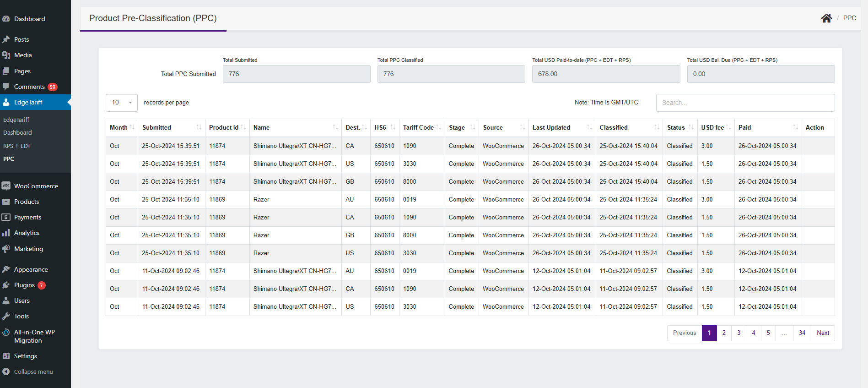
Task: Click the Total PPC Classified field
Action: [451, 74]
